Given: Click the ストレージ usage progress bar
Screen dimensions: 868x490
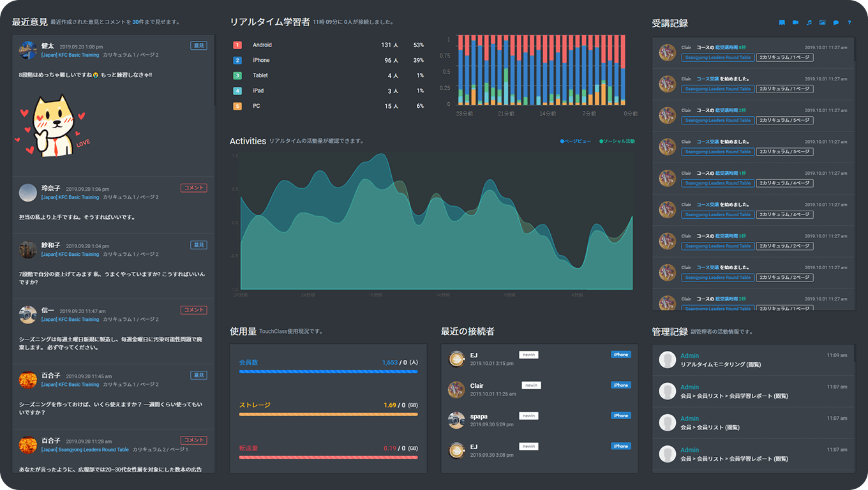Looking at the screenshot, I should [328, 414].
